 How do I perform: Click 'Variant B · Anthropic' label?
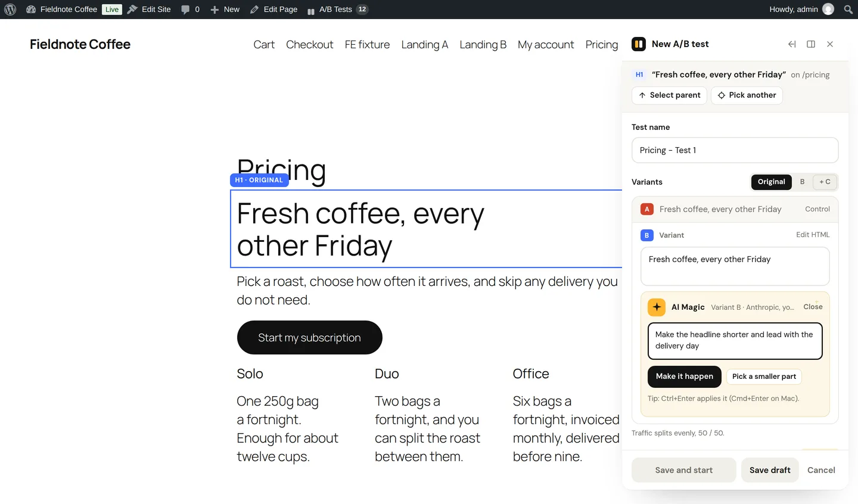tap(753, 307)
